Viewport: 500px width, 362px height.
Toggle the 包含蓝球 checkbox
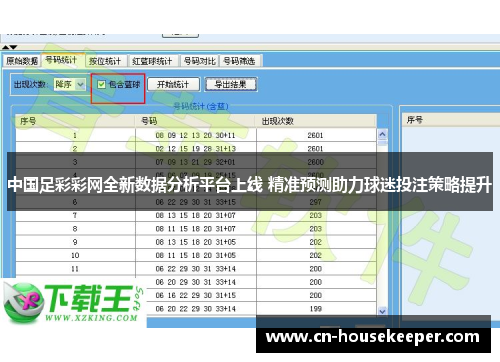101,84
